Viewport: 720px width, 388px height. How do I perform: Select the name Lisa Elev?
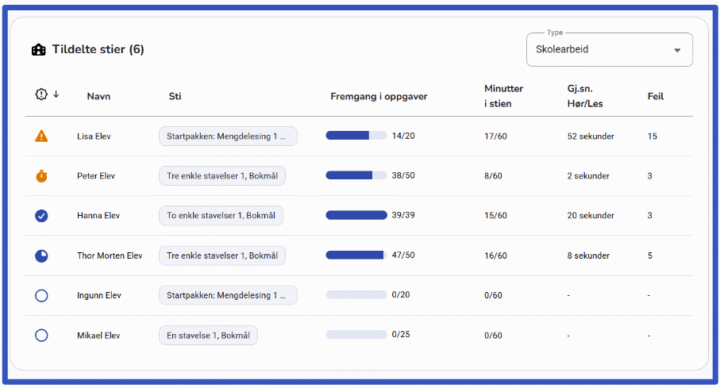point(94,136)
